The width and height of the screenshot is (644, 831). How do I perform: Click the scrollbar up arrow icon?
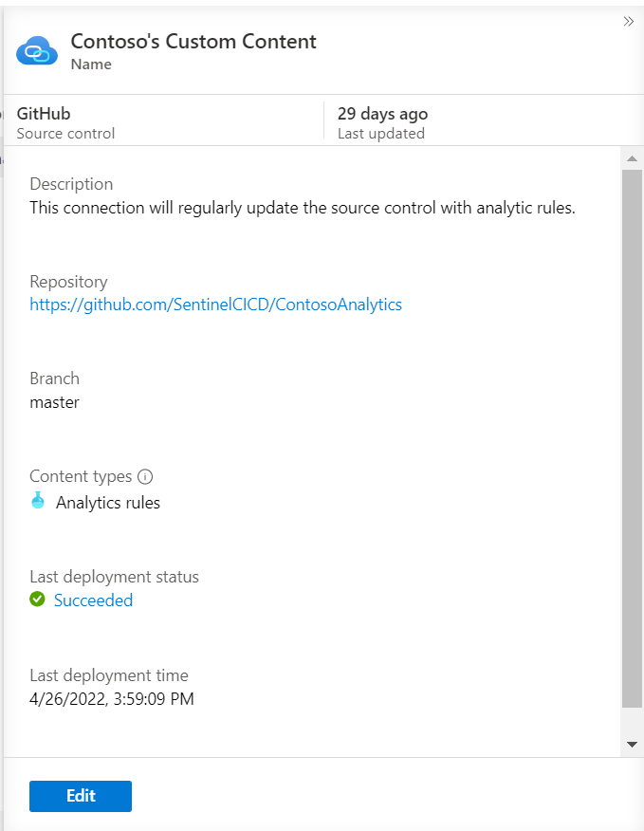click(632, 157)
